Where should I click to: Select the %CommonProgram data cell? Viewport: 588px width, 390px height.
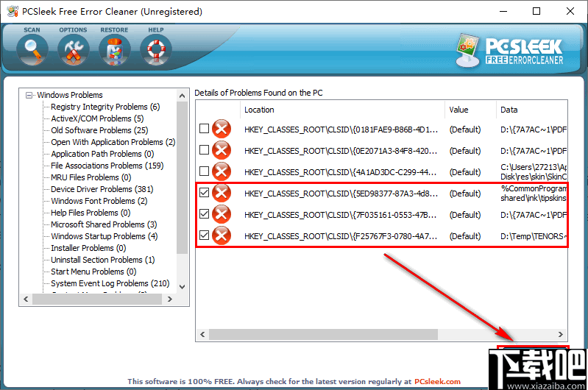(x=534, y=194)
